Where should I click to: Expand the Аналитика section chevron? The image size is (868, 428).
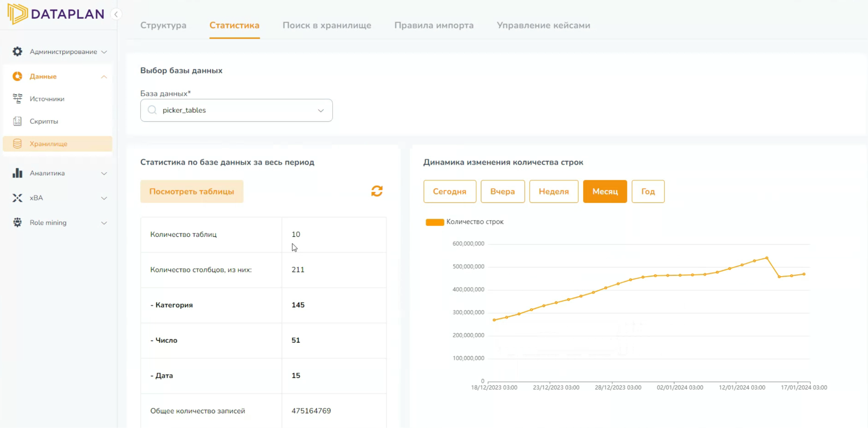coord(104,173)
